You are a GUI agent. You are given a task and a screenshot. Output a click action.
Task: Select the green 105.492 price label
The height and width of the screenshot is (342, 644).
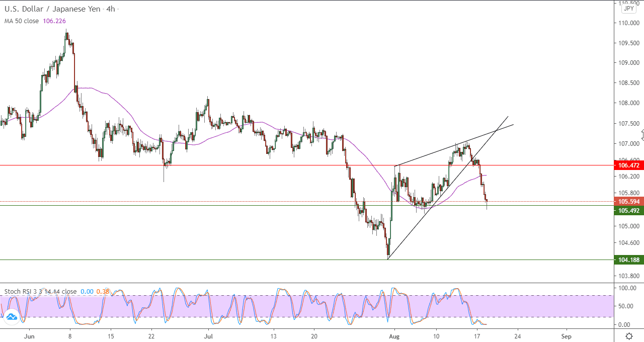(x=629, y=211)
